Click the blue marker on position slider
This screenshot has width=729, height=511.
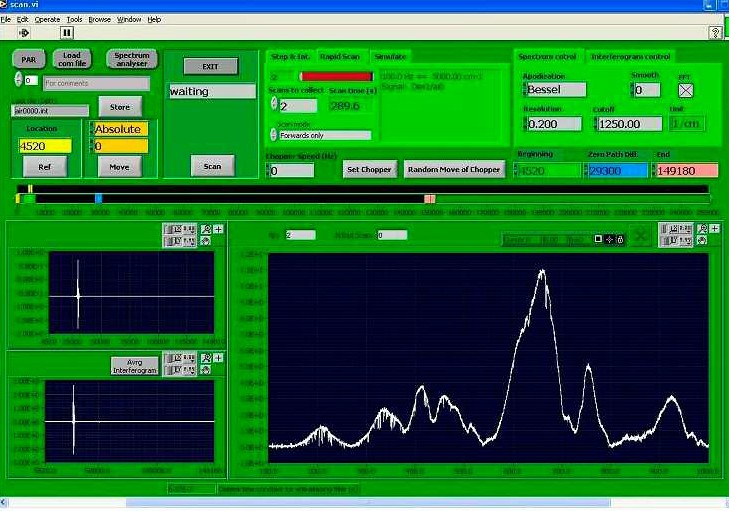[x=98, y=199]
